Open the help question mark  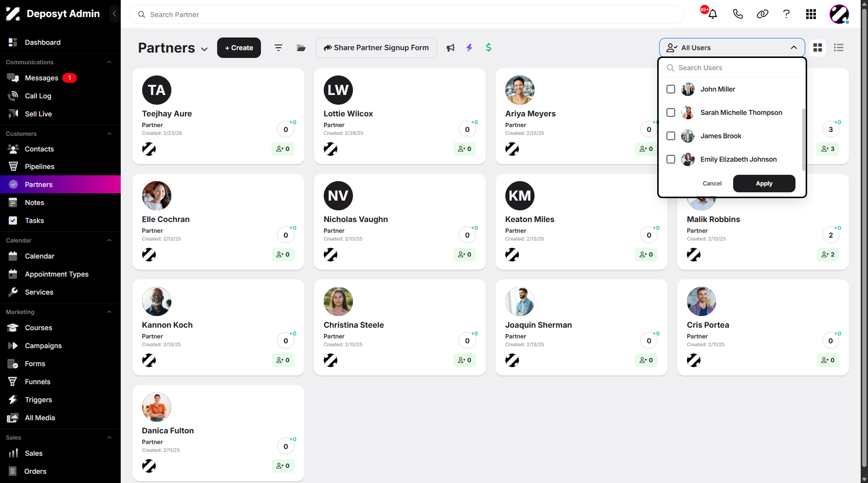[786, 14]
